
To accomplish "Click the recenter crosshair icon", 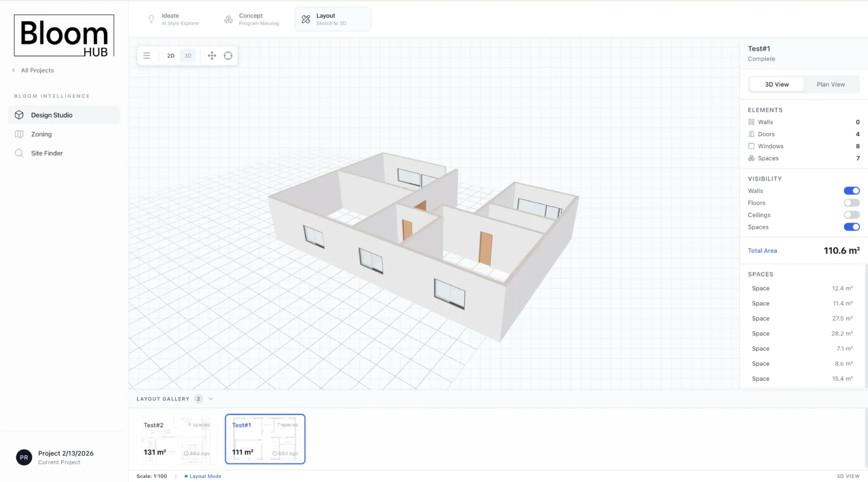I will (x=228, y=55).
